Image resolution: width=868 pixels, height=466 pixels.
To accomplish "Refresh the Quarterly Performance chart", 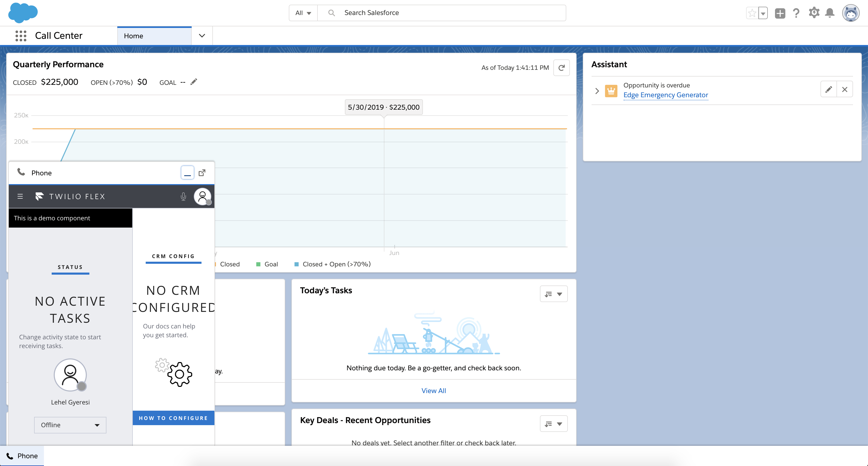I will tap(561, 68).
